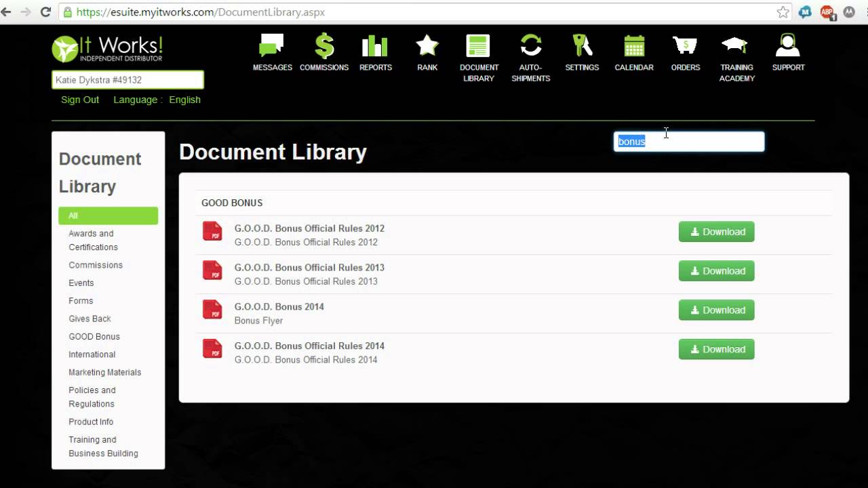Screen dimensions: 868x488
Task: Select the Commissions sidebar category
Action: point(96,265)
